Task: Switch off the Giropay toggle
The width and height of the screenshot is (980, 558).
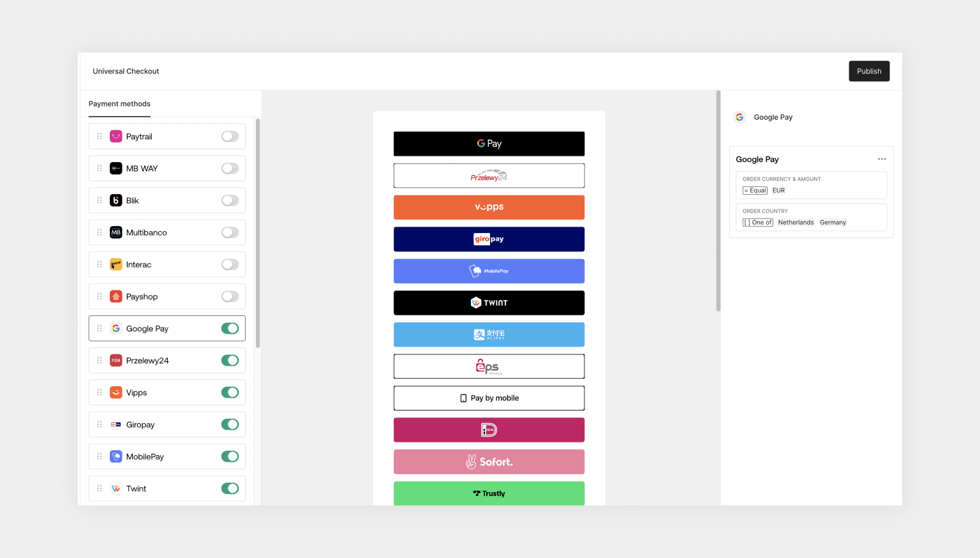Action: (x=230, y=425)
